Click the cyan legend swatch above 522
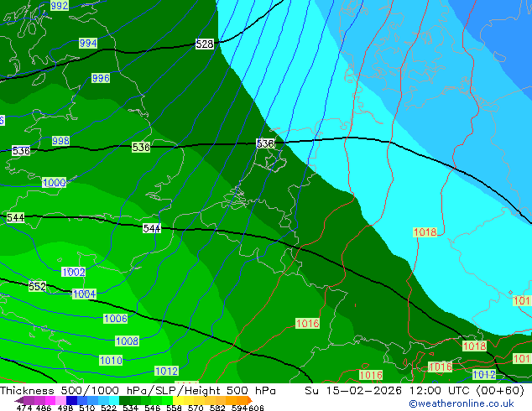This screenshot has width=532, height=411. click(x=114, y=400)
